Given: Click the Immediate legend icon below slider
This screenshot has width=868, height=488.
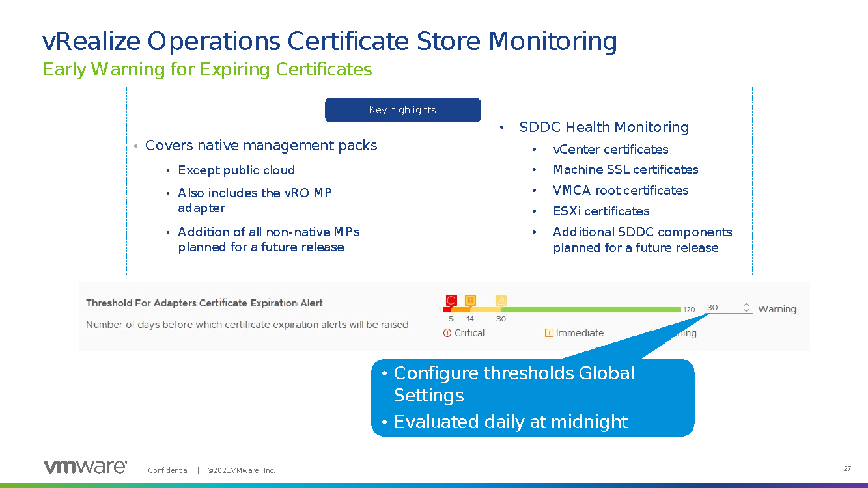Looking at the screenshot, I should pyautogui.click(x=549, y=333).
